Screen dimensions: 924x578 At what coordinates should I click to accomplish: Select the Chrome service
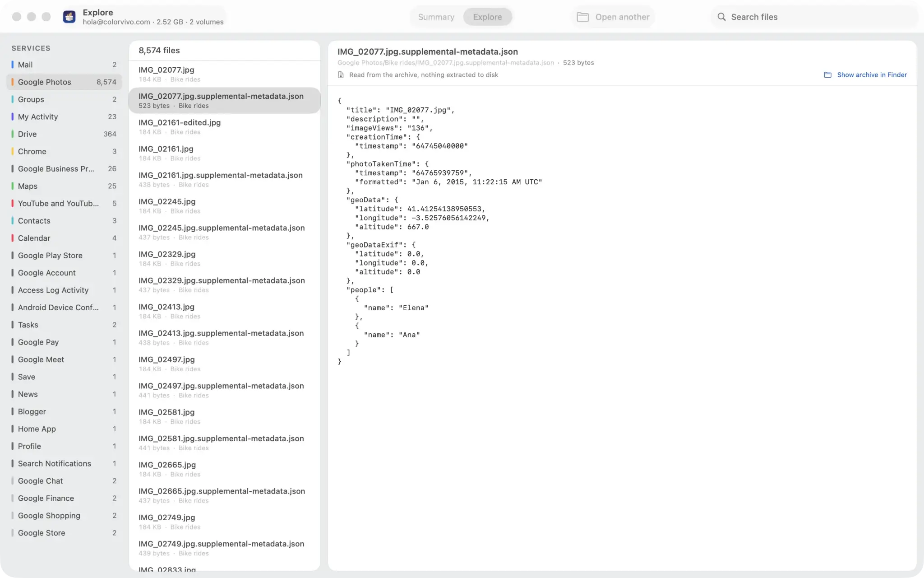(x=64, y=151)
